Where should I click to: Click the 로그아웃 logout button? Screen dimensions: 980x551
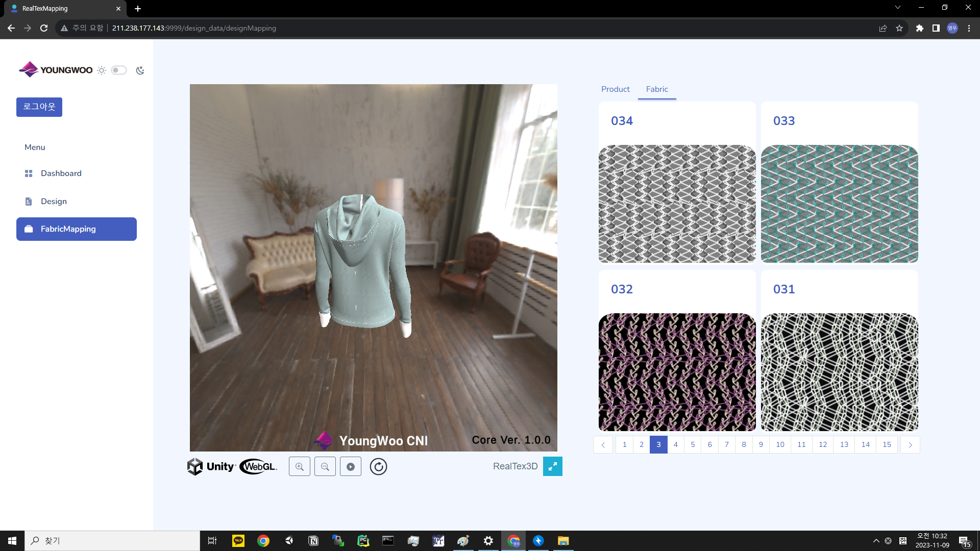click(39, 107)
